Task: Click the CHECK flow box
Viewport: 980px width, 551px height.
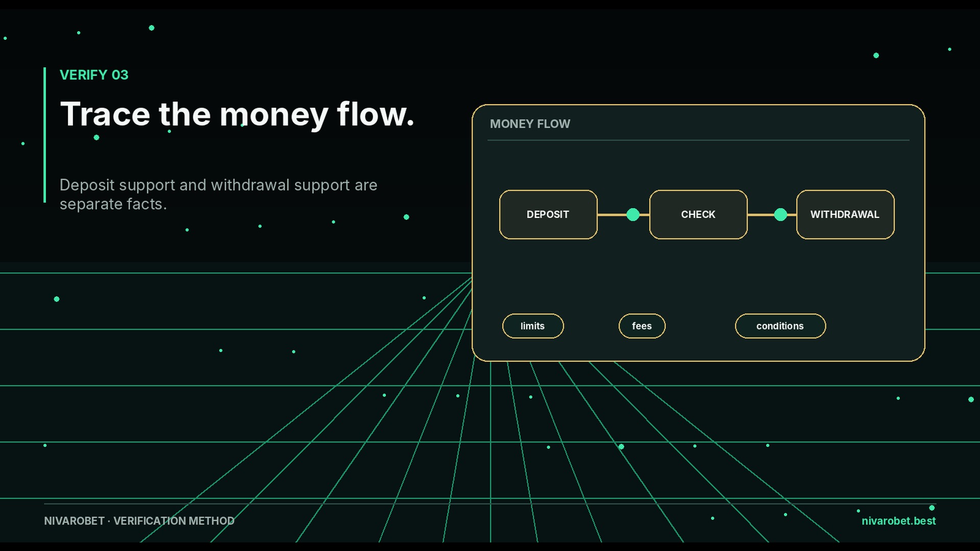Action: [x=698, y=215]
